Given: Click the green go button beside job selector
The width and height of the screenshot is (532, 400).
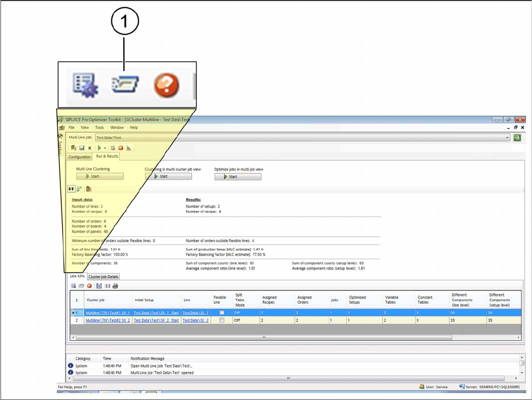Looking at the screenshot, I should coord(517,138).
